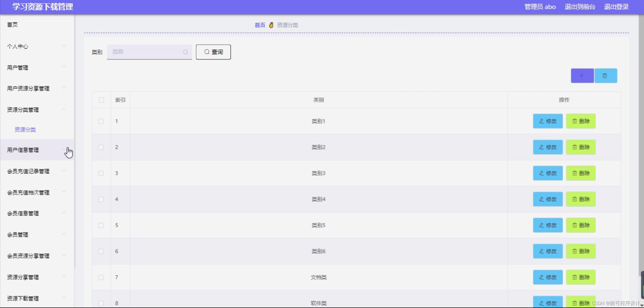Click 修改 edit button for 类别1
The height and width of the screenshot is (308, 644).
tap(548, 121)
